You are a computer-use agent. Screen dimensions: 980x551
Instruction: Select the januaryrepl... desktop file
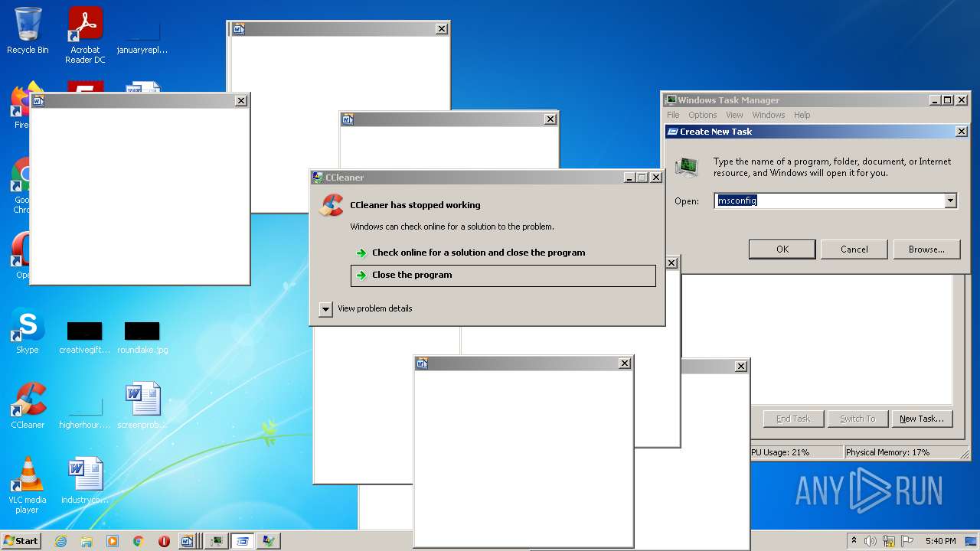[142, 36]
